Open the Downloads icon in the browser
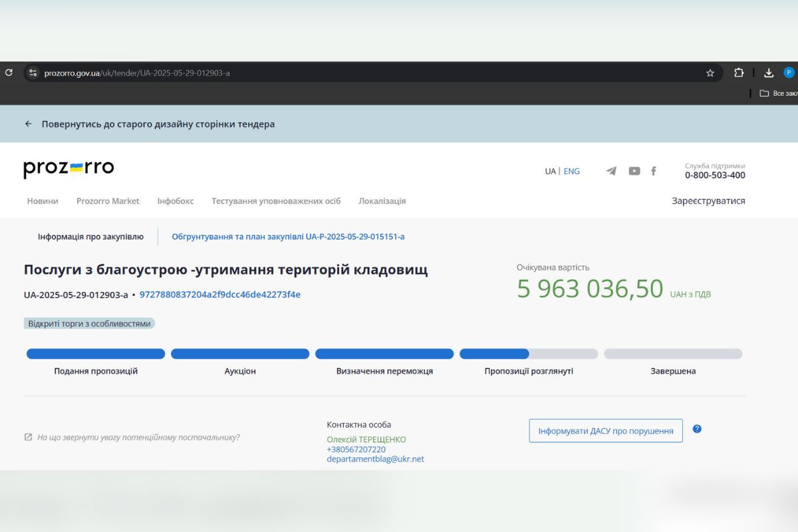 (x=768, y=73)
